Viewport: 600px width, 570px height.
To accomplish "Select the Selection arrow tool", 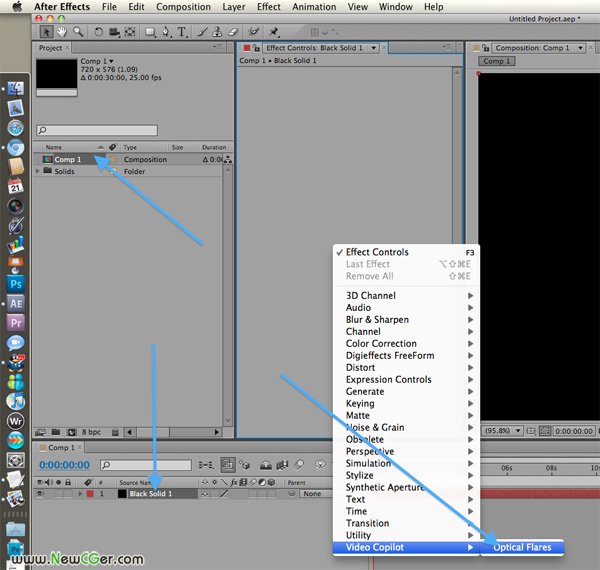I will pos(46,32).
